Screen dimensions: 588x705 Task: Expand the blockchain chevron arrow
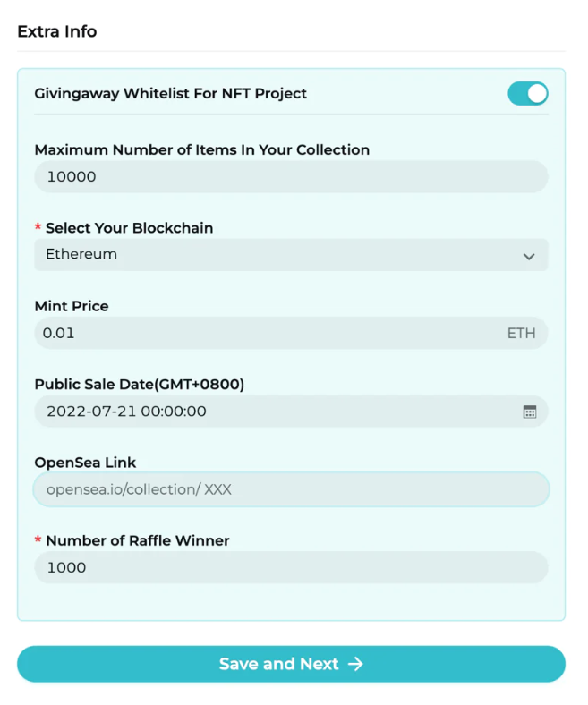point(529,256)
